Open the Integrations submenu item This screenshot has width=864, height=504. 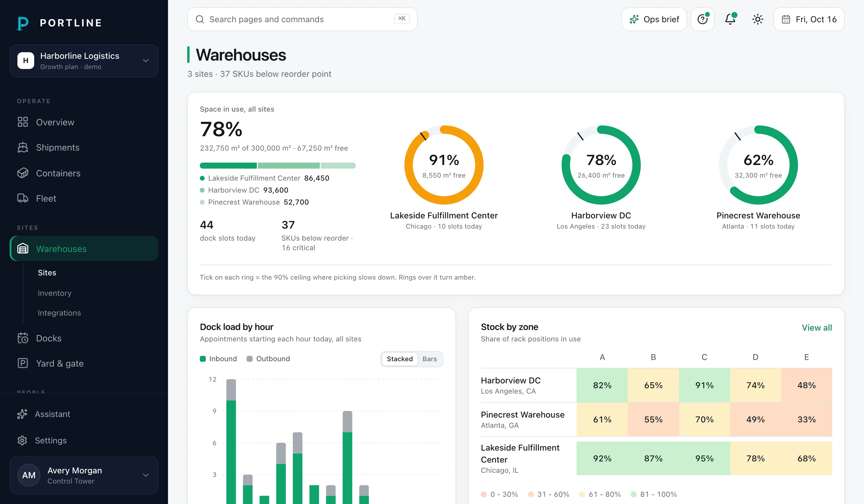click(x=59, y=313)
